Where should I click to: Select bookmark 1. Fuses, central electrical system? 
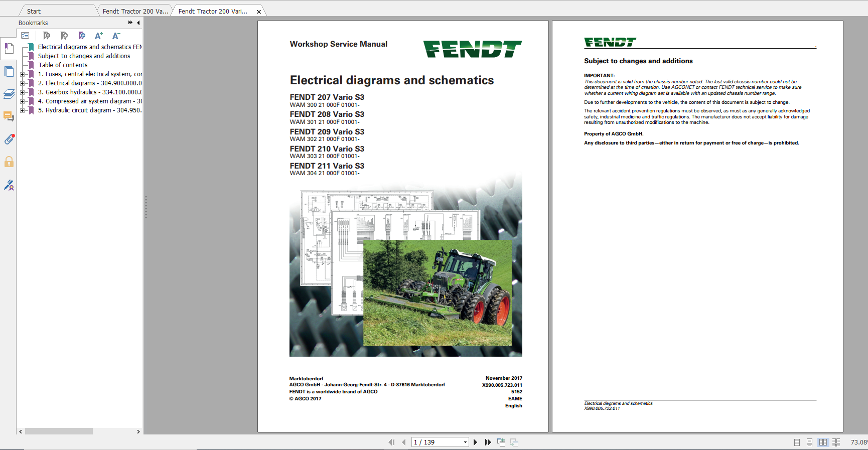coord(90,74)
